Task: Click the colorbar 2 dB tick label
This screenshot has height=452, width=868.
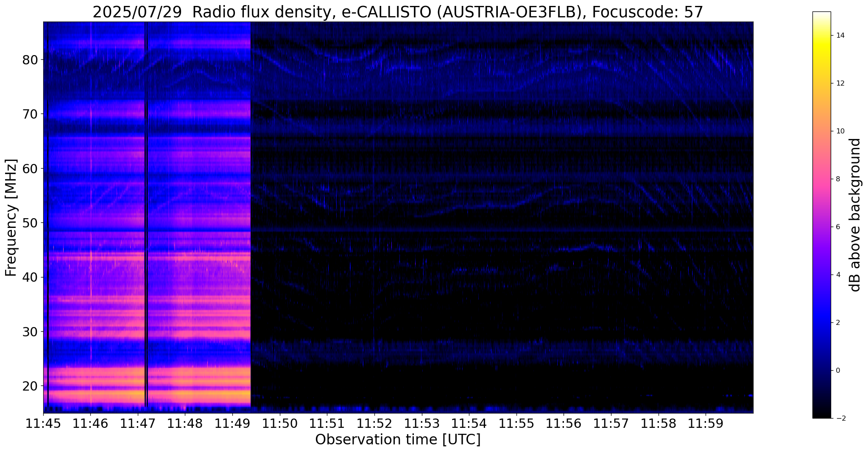Action: pyautogui.click(x=837, y=323)
